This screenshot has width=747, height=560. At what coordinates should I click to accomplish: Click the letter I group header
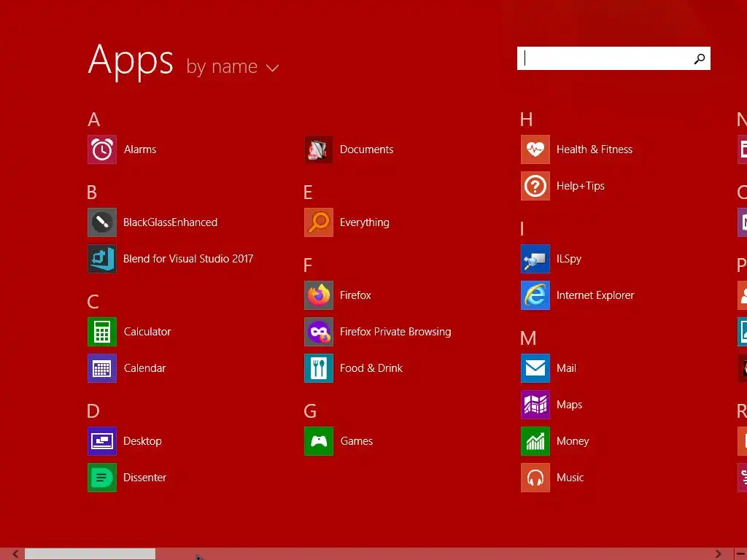[x=522, y=229]
